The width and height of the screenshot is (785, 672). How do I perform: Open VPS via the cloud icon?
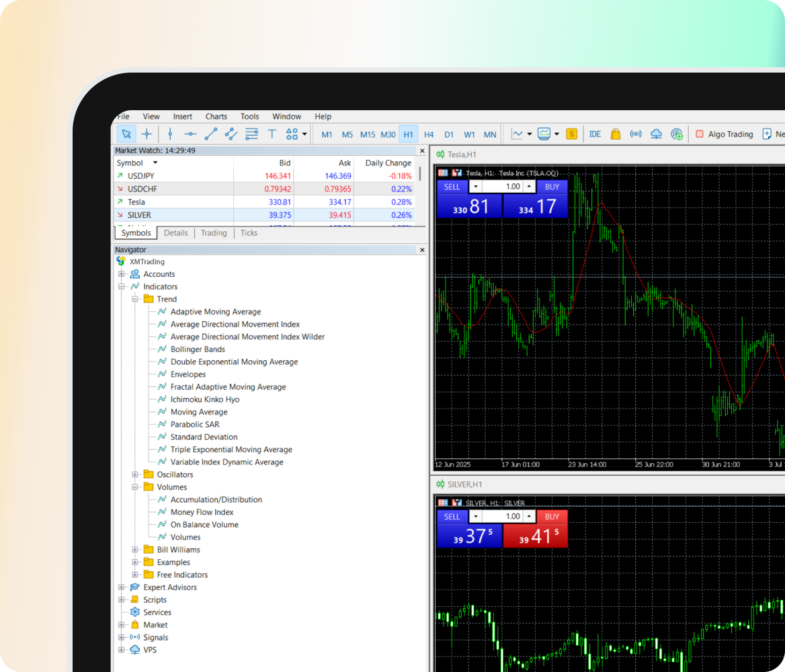(x=656, y=134)
